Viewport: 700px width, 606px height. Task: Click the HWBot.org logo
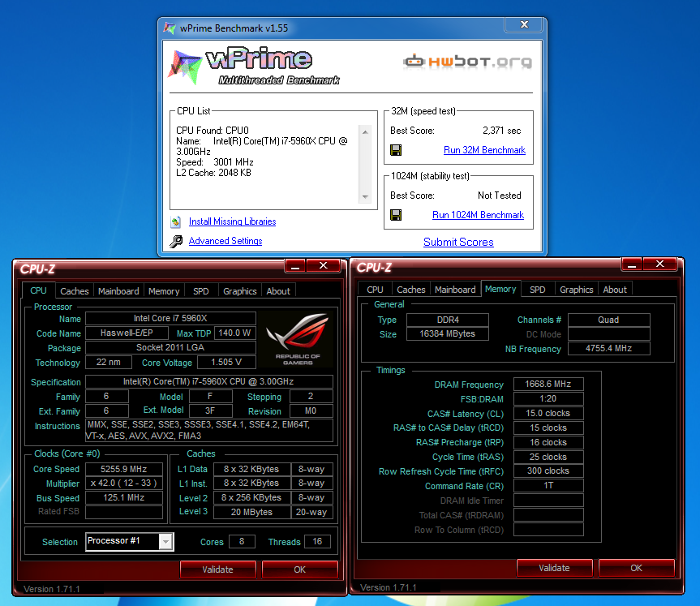tap(467, 61)
